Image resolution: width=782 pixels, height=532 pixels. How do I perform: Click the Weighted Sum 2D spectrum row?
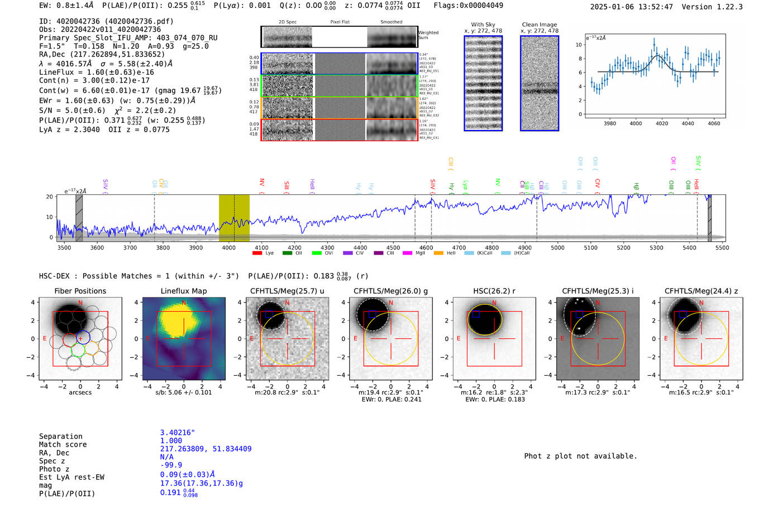[x=339, y=37]
